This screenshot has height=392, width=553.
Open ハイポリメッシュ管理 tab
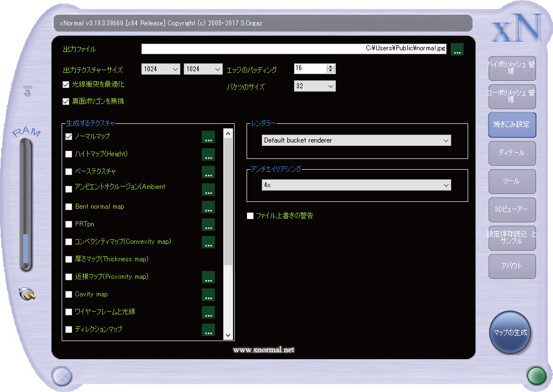point(512,68)
